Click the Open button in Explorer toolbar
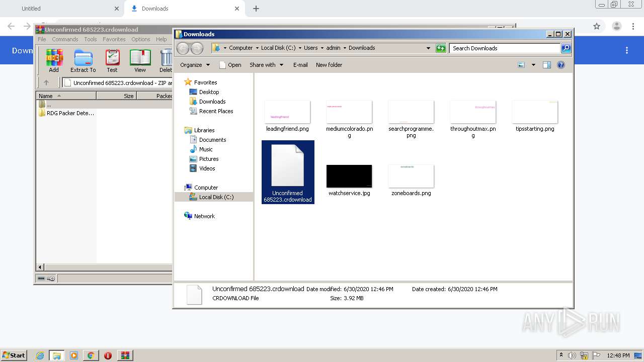 [230, 65]
